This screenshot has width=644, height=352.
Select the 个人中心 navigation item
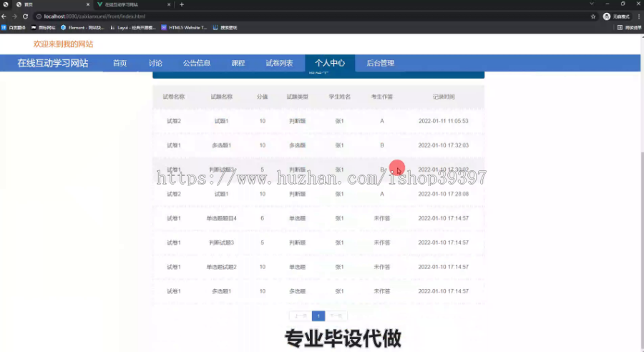pos(330,63)
